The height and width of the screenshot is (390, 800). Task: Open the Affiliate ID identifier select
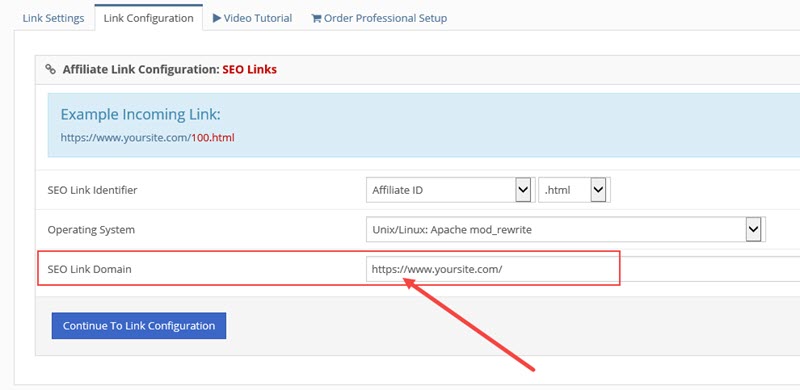pos(451,190)
